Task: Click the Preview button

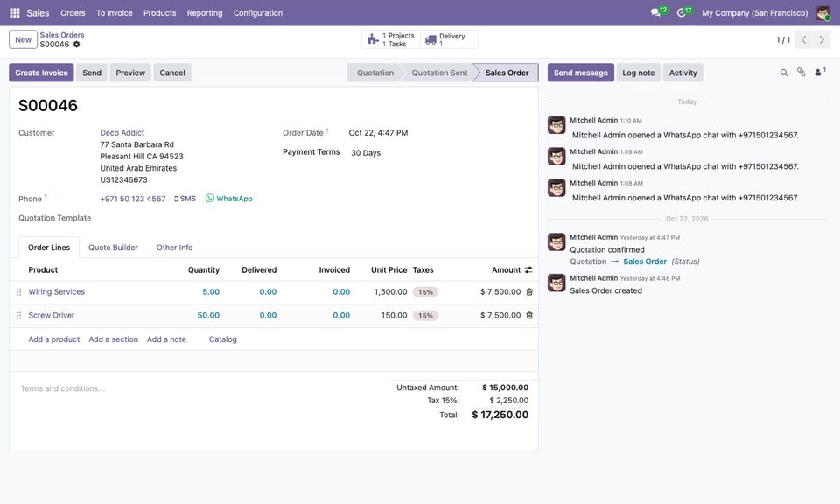Action: click(x=130, y=73)
